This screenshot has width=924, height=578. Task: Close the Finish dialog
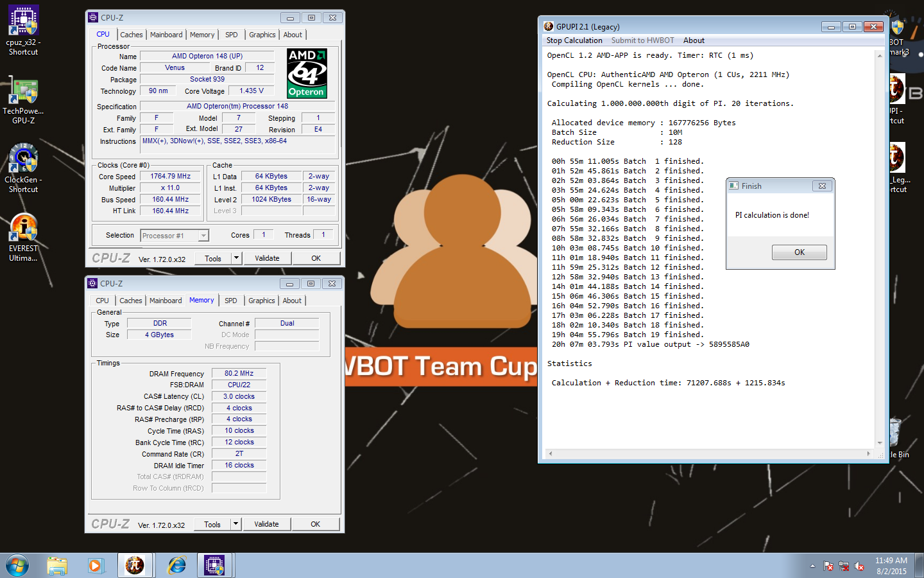tap(822, 186)
